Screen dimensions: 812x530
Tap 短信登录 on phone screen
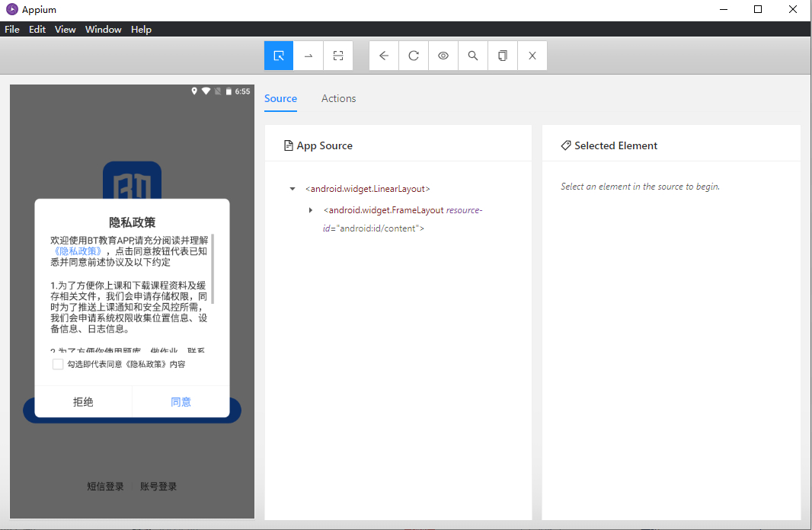[x=105, y=487]
